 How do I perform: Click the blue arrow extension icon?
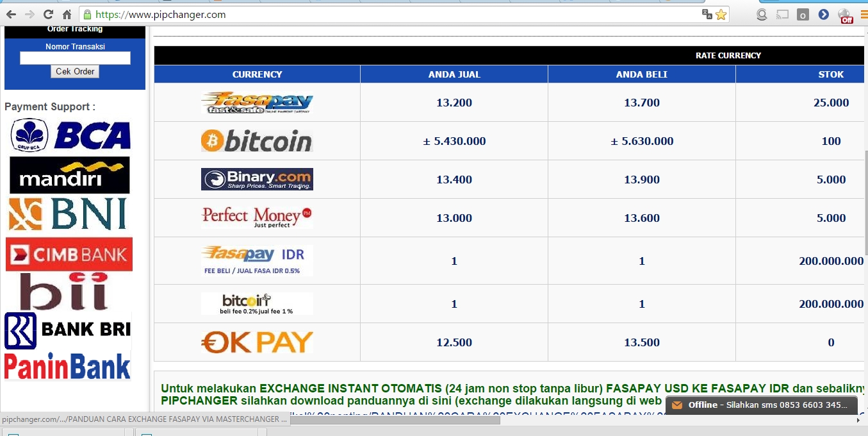[824, 14]
